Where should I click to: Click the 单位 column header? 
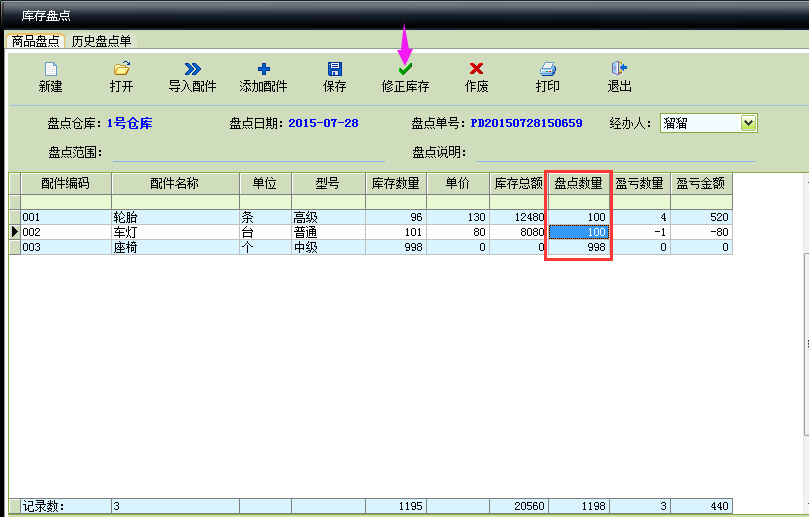coord(265,183)
